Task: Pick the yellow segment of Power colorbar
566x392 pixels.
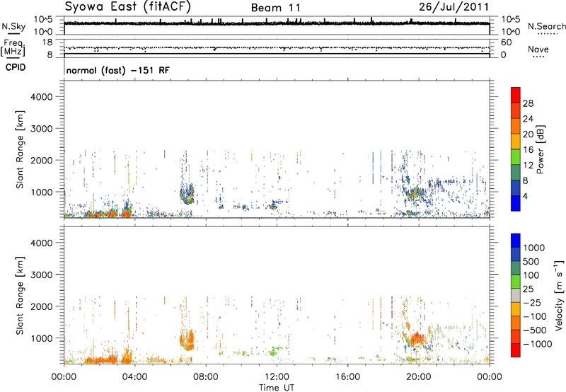Action: [516, 141]
